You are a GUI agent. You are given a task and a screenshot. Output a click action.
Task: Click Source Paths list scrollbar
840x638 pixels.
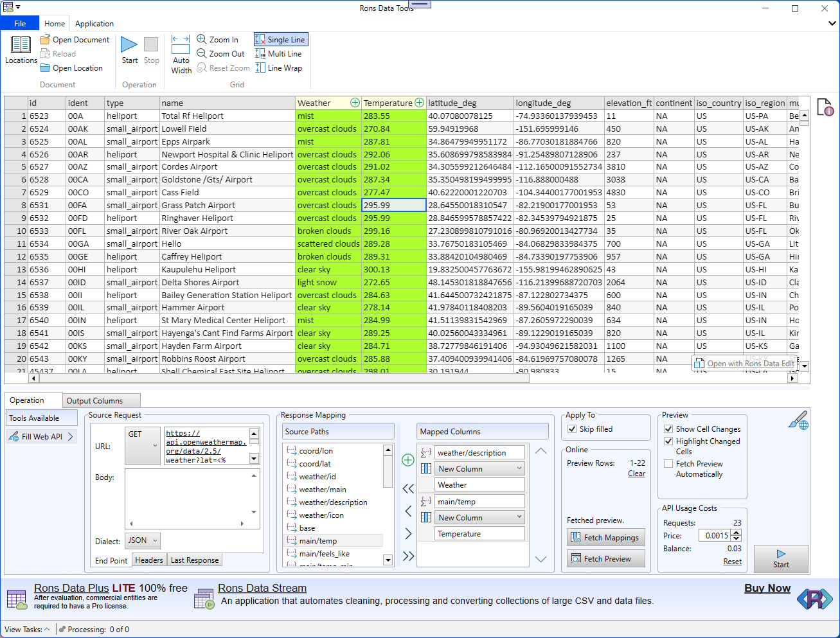tap(388, 506)
